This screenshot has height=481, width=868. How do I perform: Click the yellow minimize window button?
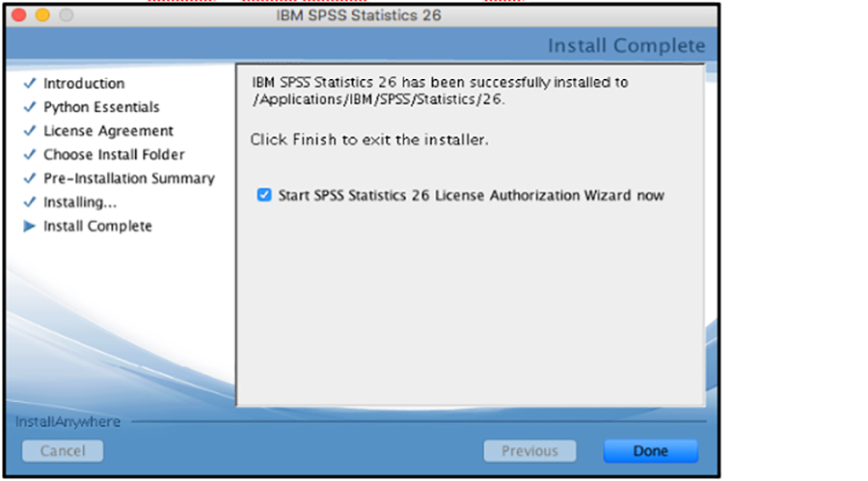pos(42,15)
